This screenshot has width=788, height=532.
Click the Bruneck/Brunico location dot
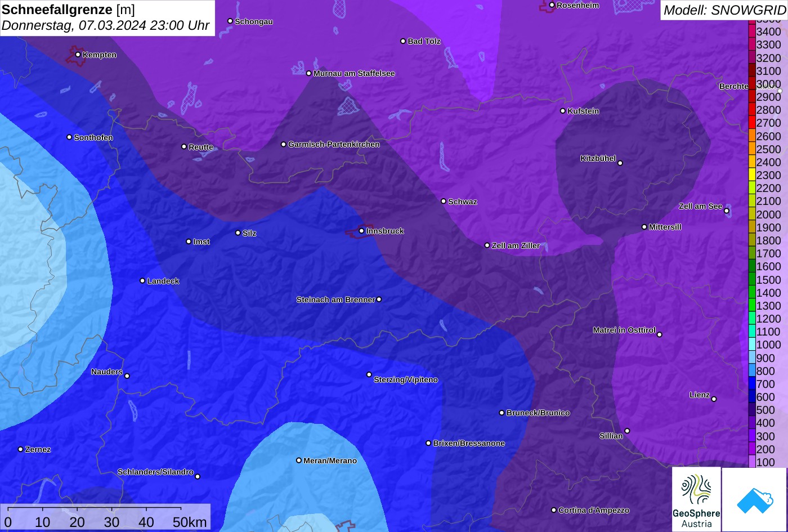click(x=502, y=413)
